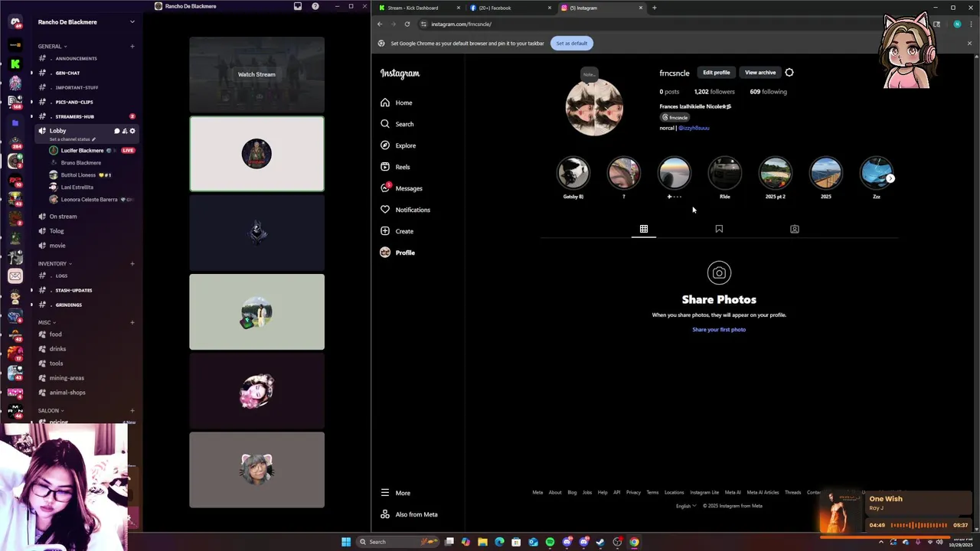Image resolution: width=980 pixels, height=551 pixels.
Task: Open the English language dropdown in footer
Action: point(686,506)
